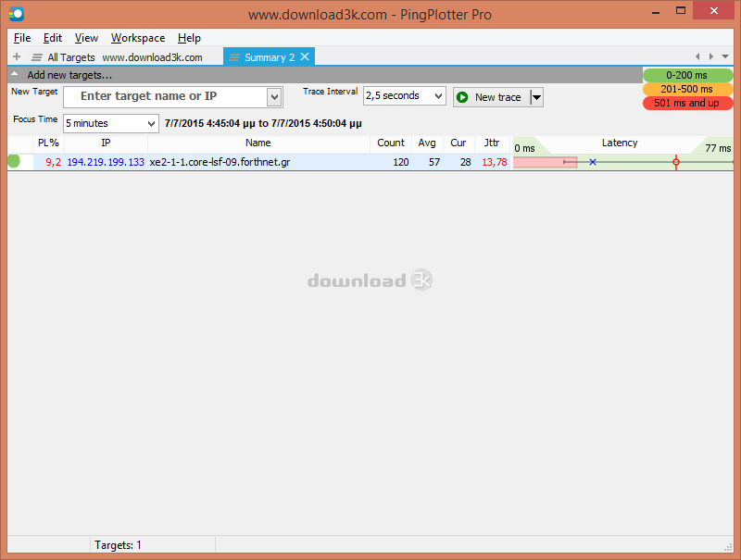Open the Trace Interval combo box
Viewport: 741px width, 560px height.
405,96
